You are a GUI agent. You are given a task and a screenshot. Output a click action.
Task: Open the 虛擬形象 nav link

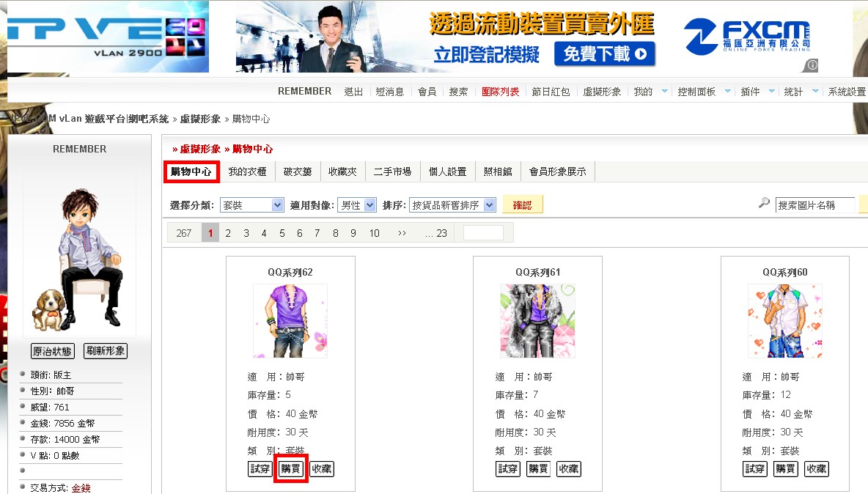602,92
